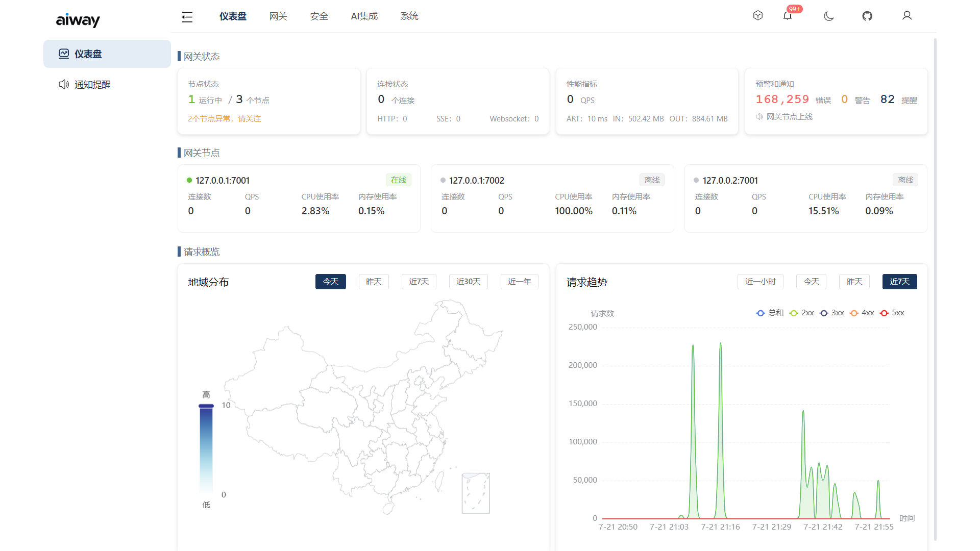Viewport: 980px width, 551px height.
Task: Open the user profile icon
Action: (907, 16)
